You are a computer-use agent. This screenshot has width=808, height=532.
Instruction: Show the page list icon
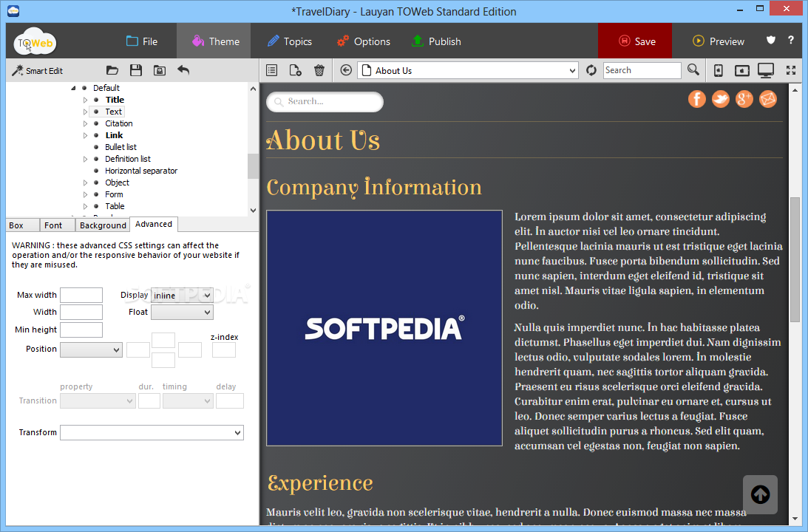coord(271,70)
